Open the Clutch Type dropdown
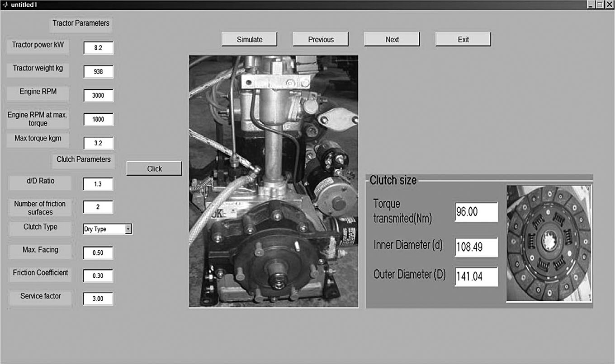This screenshot has width=615, height=364. click(x=128, y=229)
